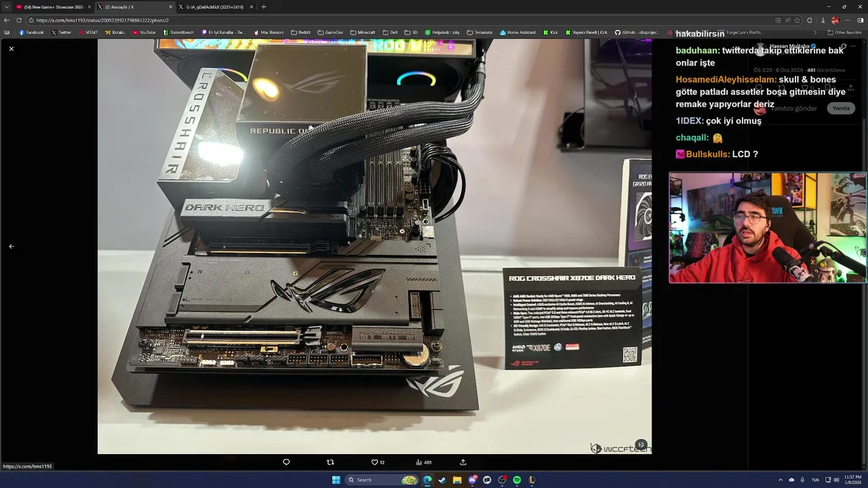The width and height of the screenshot is (868, 488).
Task: Open browser extensions refresh-circle icon
Action: tap(810, 20)
